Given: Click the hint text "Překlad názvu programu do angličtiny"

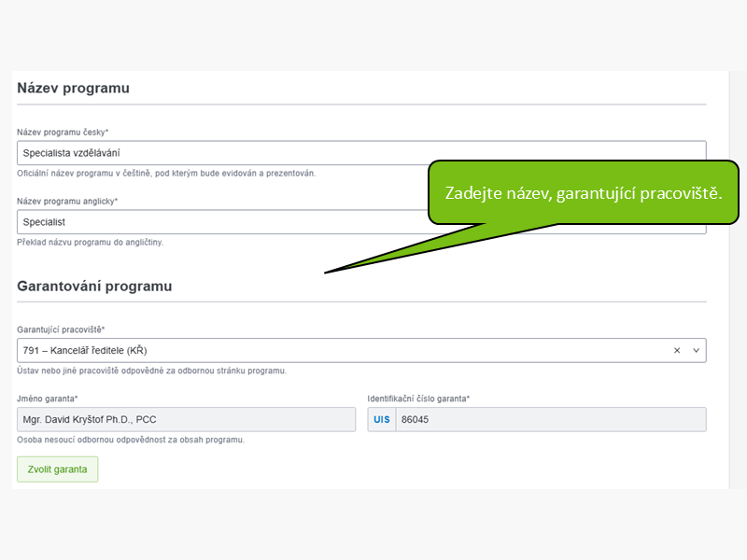Looking at the screenshot, I should click(90, 243).
